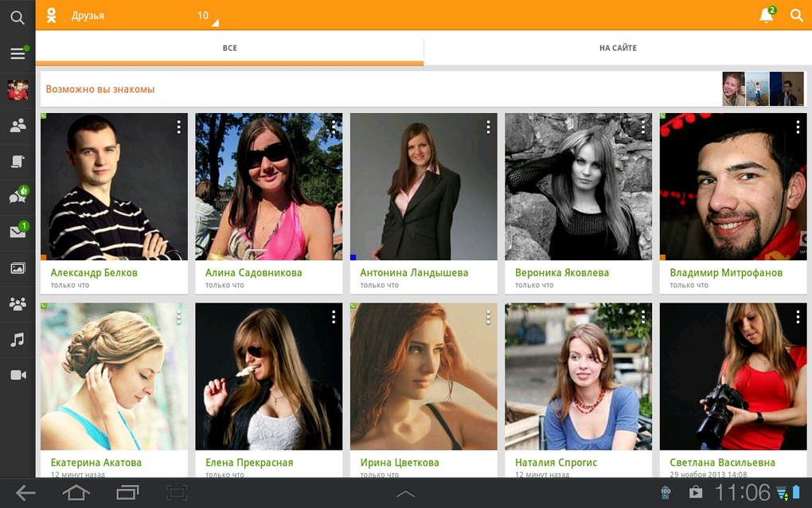Tap the 11:06 clock in status bar
Screen dimensions: 812x508
[x=742, y=492]
